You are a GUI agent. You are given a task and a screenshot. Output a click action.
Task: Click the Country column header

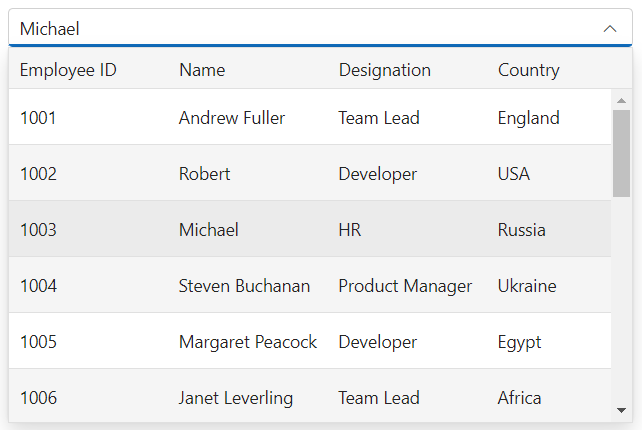tap(529, 70)
